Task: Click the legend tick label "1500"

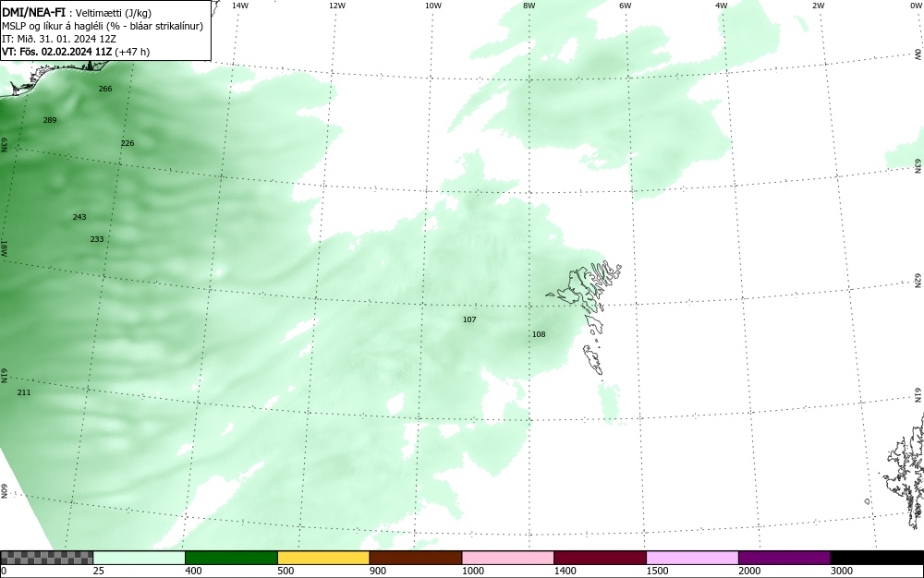Action: pyautogui.click(x=657, y=571)
